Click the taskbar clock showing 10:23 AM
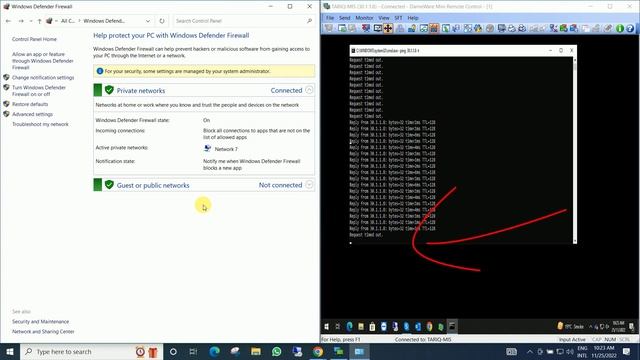The image size is (640, 360). (x=604, y=351)
